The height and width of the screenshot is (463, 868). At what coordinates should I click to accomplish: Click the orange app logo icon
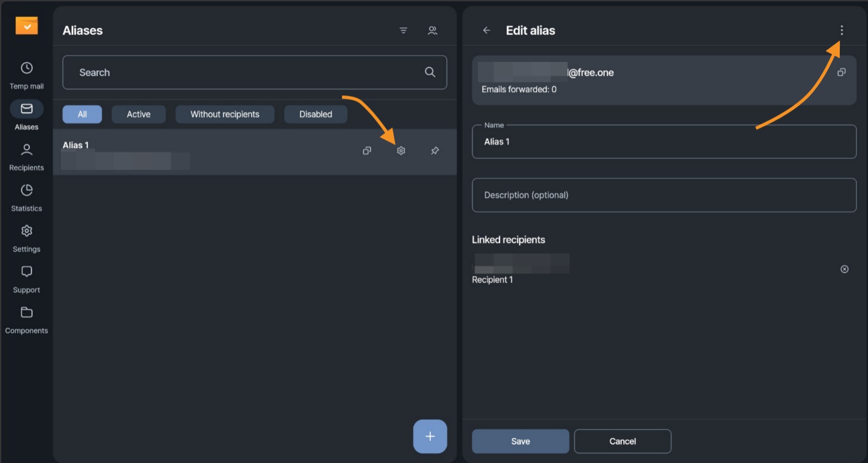point(27,25)
